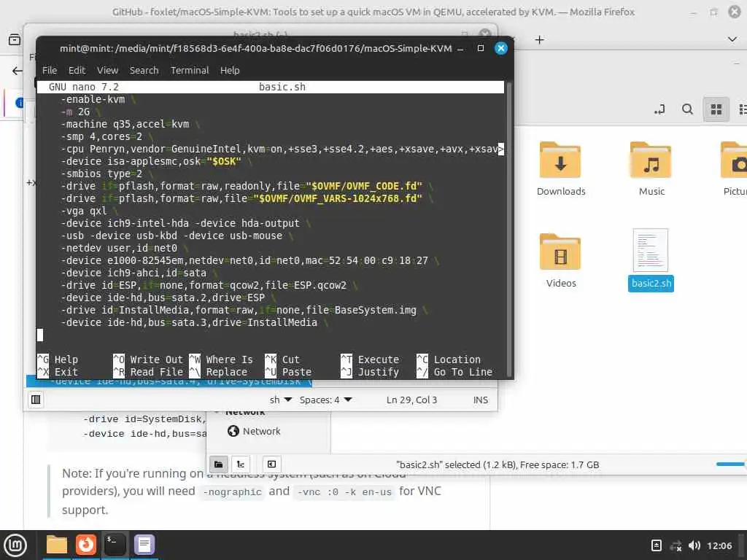This screenshot has width=747, height=560.
Task: Hide the file manager sidebar
Action: pos(271,464)
